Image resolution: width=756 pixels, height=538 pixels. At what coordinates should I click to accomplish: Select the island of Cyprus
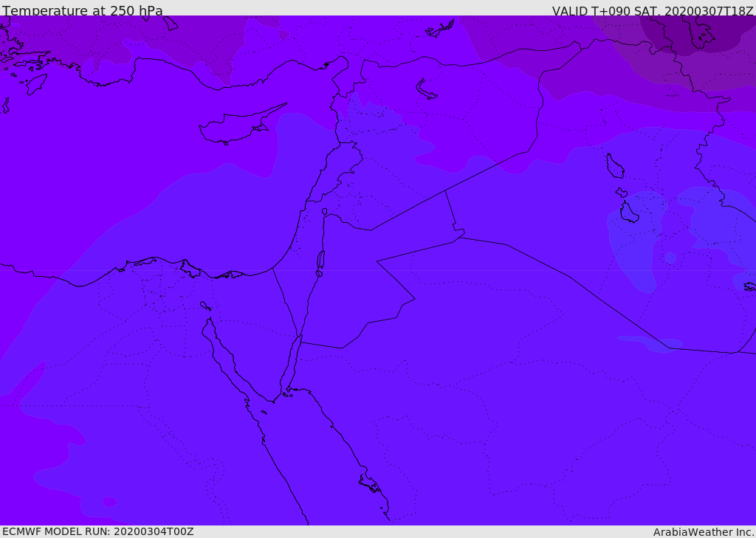pyautogui.click(x=235, y=126)
